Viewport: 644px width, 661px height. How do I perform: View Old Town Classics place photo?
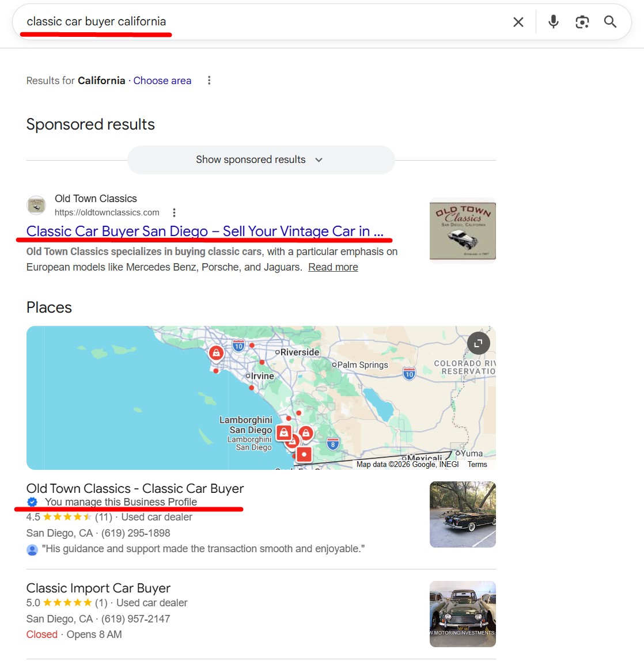pyautogui.click(x=463, y=514)
